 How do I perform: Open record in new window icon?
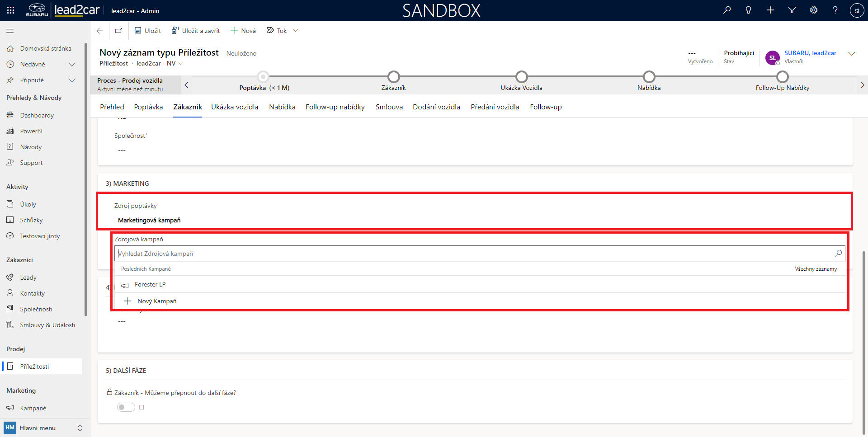[118, 31]
